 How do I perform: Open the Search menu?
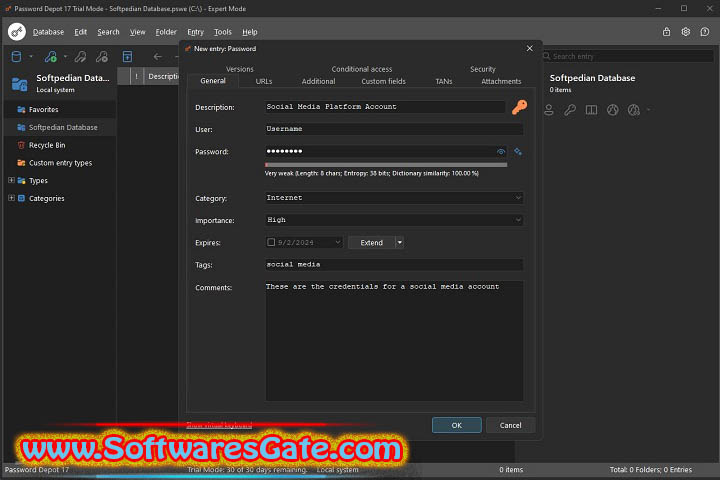pyautogui.click(x=108, y=32)
